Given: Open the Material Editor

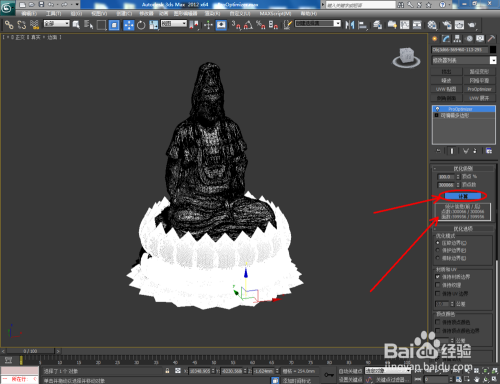Looking at the screenshot, I should (432, 25).
